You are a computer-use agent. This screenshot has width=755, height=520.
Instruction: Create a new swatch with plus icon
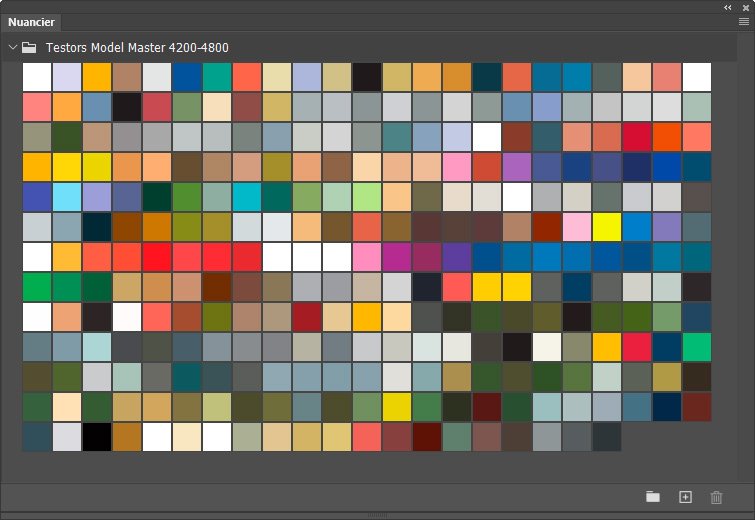point(685,497)
